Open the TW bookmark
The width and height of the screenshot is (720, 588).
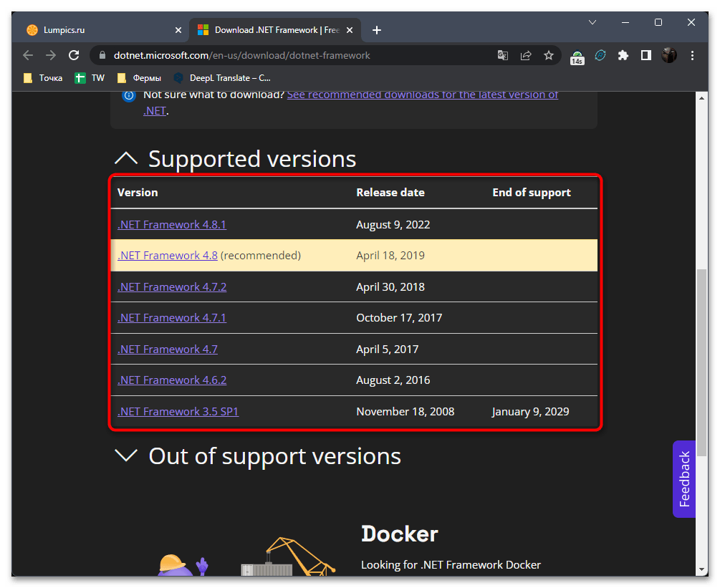point(90,78)
